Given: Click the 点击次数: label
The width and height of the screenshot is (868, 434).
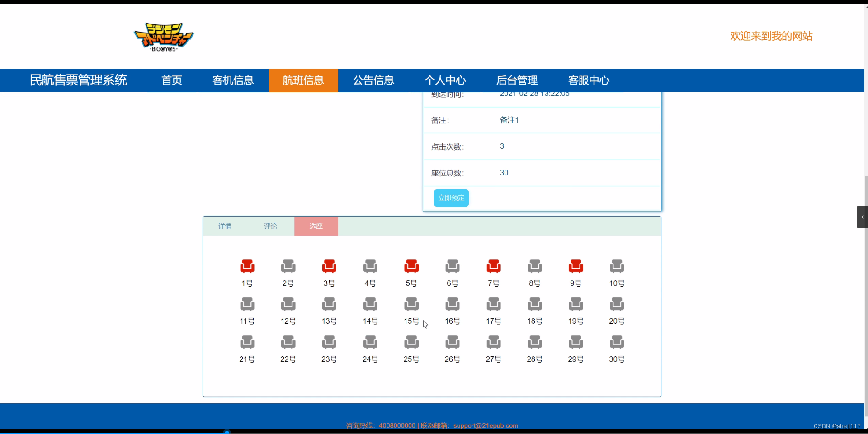Looking at the screenshot, I should tap(448, 147).
